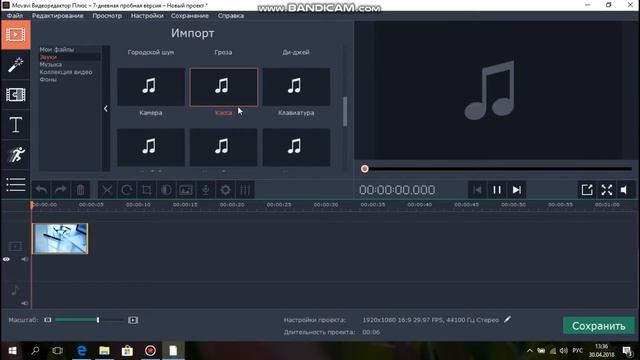Open the taskbar notification center icon
This screenshot has width=640, height=360.
tap(627, 351)
